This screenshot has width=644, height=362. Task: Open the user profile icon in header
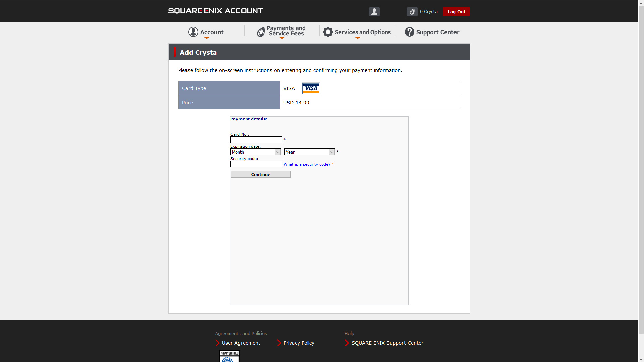pyautogui.click(x=374, y=12)
